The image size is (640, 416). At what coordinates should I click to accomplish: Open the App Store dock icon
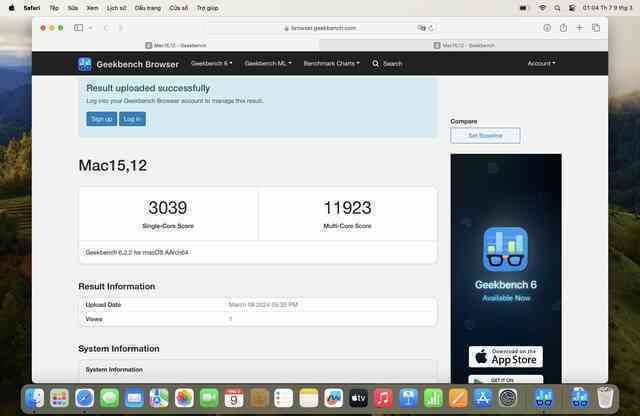pyautogui.click(x=483, y=398)
